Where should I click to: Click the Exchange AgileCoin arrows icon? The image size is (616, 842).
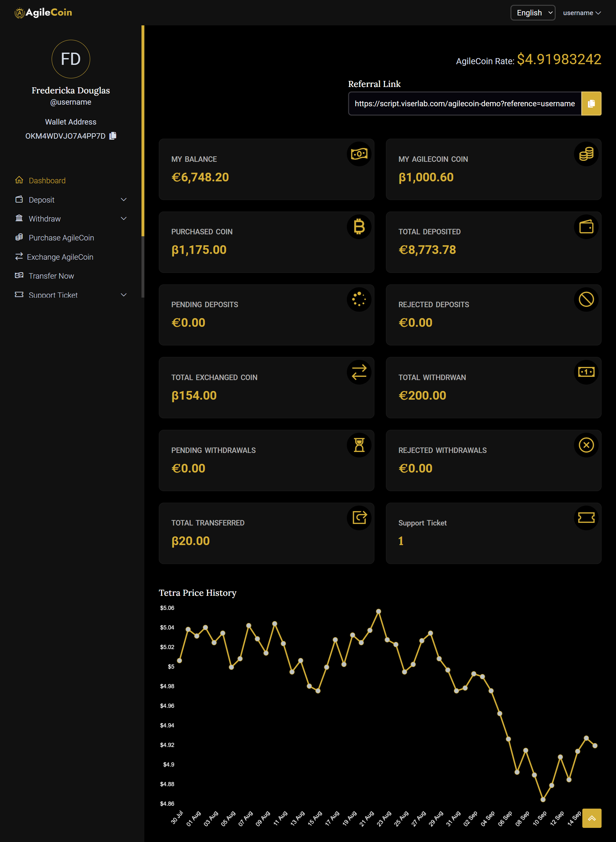pyautogui.click(x=19, y=257)
